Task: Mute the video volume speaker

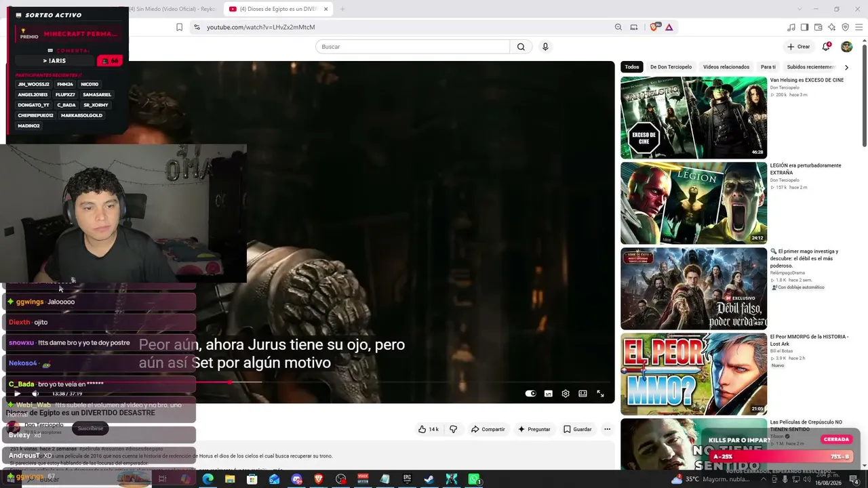Action: 35,394
